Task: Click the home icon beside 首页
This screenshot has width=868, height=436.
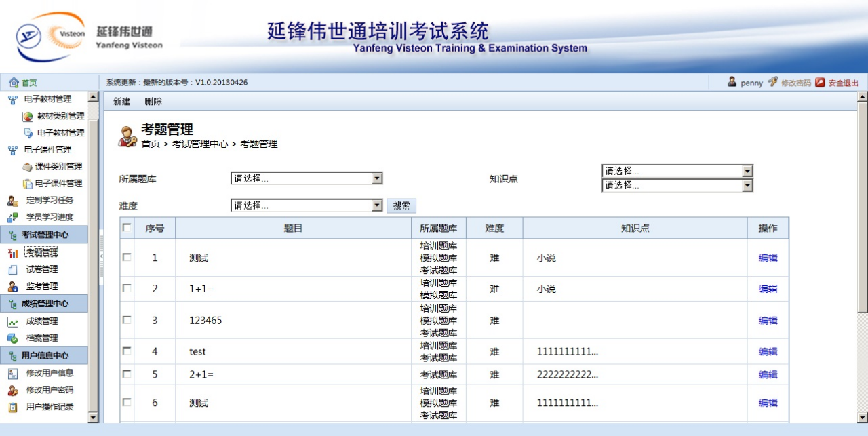Action: (14, 83)
